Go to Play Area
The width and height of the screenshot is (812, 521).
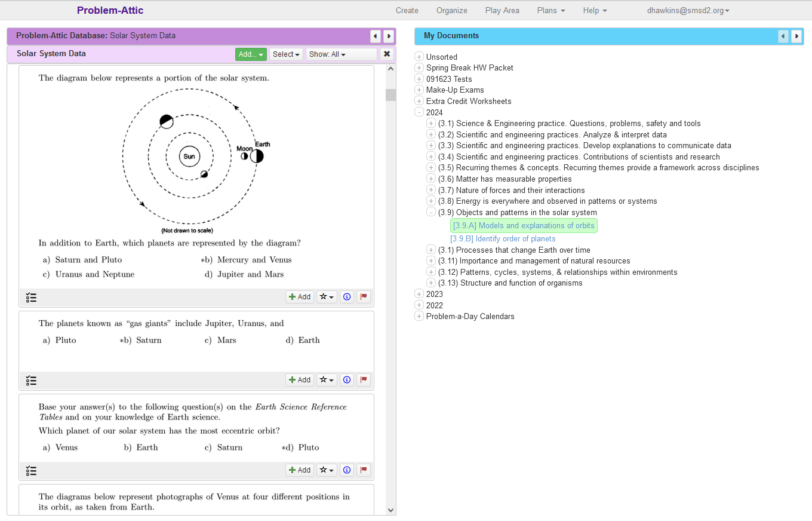point(502,10)
